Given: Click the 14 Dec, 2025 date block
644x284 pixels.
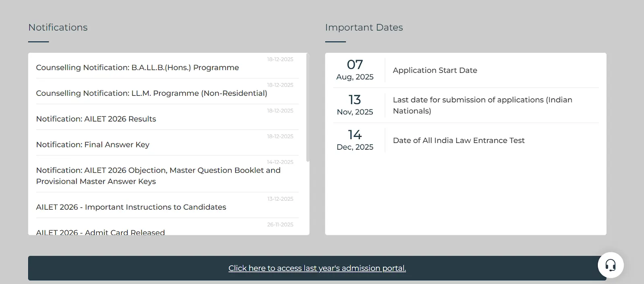Looking at the screenshot, I should point(355,140).
